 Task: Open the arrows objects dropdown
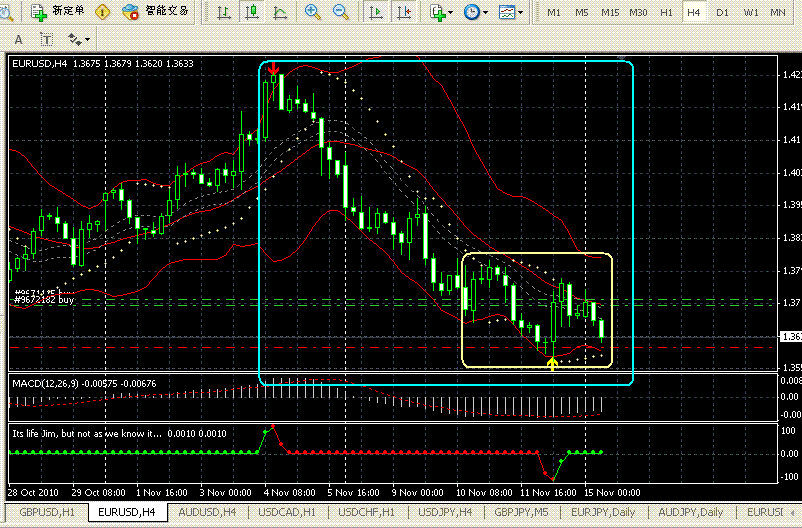pos(79,39)
